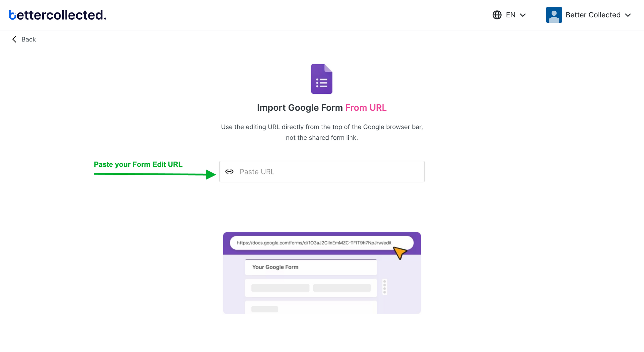Expand the EN language dropdown chevron
The width and height of the screenshot is (644, 352).
[523, 15]
